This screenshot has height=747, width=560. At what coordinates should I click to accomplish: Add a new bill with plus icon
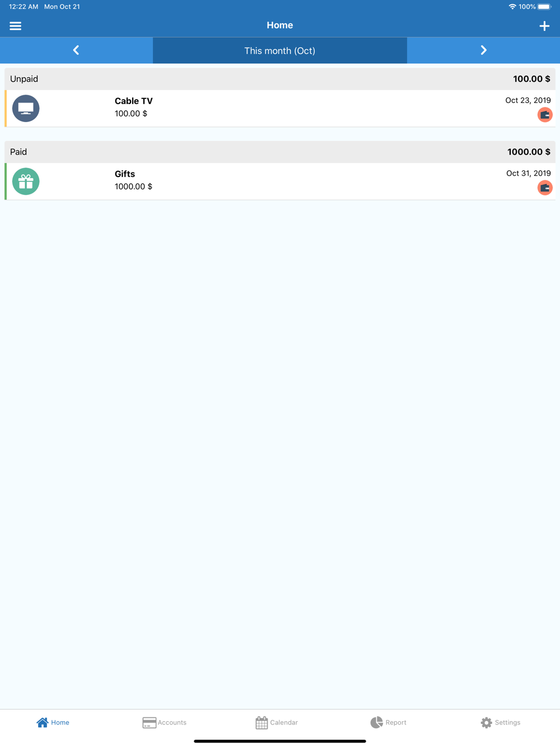coord(544,26)
